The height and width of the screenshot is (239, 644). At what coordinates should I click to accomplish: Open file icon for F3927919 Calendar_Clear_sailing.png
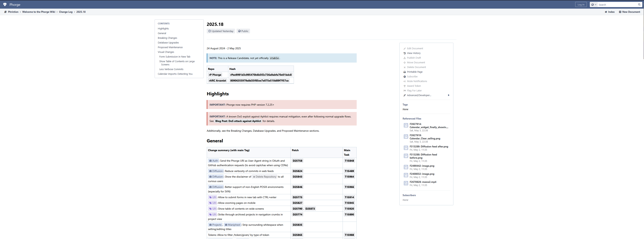point(406,137)
